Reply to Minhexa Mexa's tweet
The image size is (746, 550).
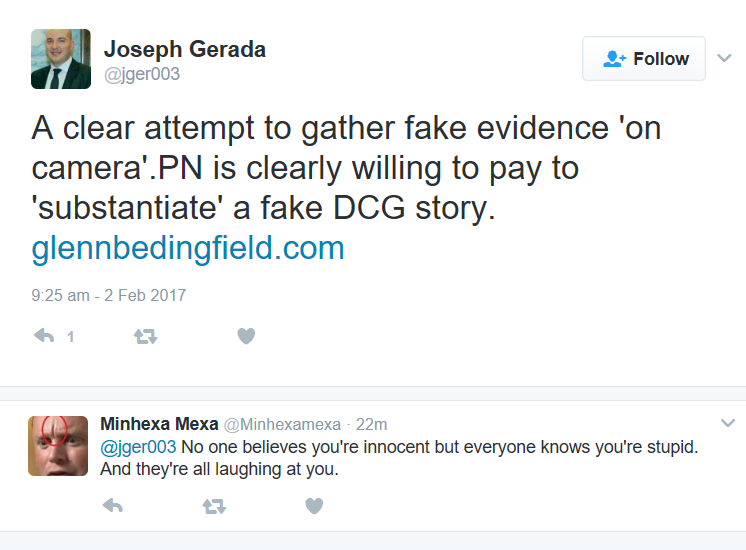coord(112,506)
